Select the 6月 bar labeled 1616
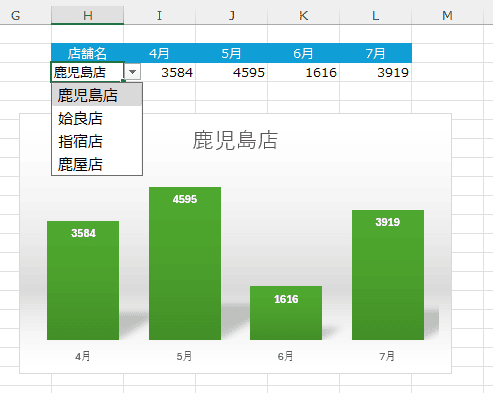This screenshot has height=393, width=493. tap(286, 313)
